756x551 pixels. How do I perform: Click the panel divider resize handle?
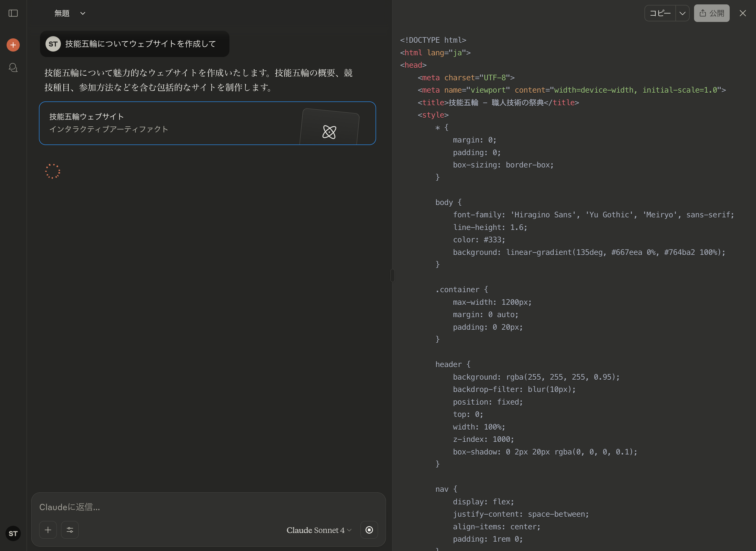pyautogui.click(x=393, y=275)
